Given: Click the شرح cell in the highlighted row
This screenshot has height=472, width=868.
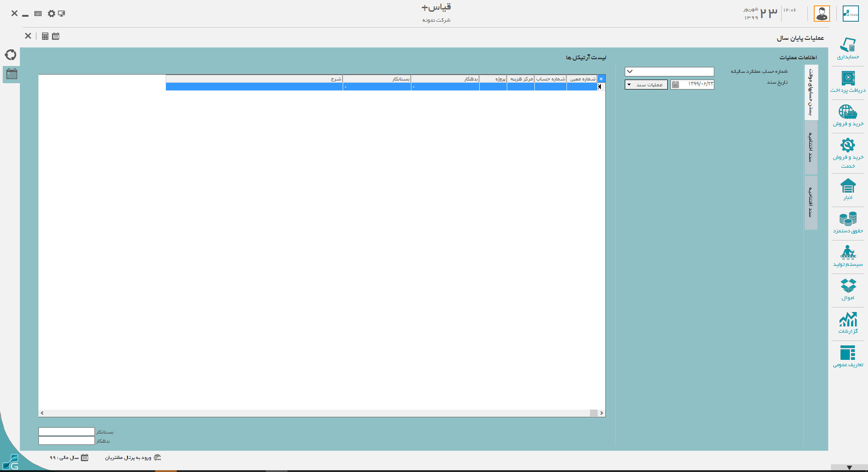Looking at the screenshot, I should [254, 87].
